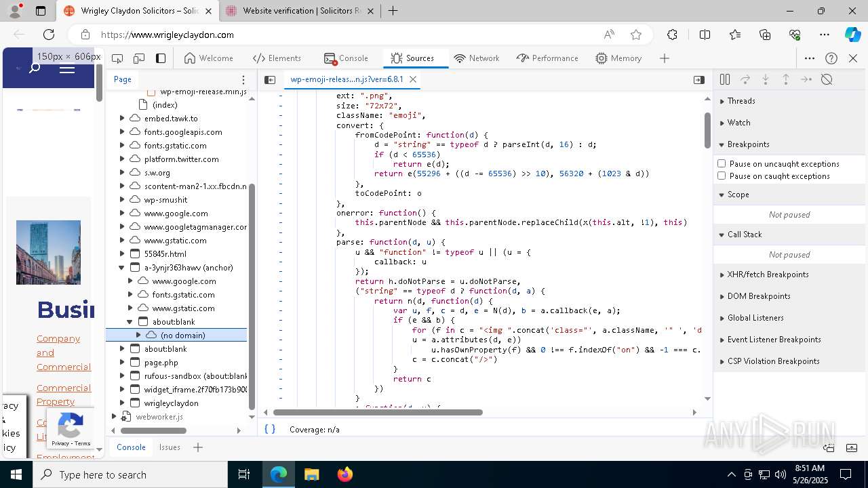Click the Inspect element picker icon

(x=117, y=58)
